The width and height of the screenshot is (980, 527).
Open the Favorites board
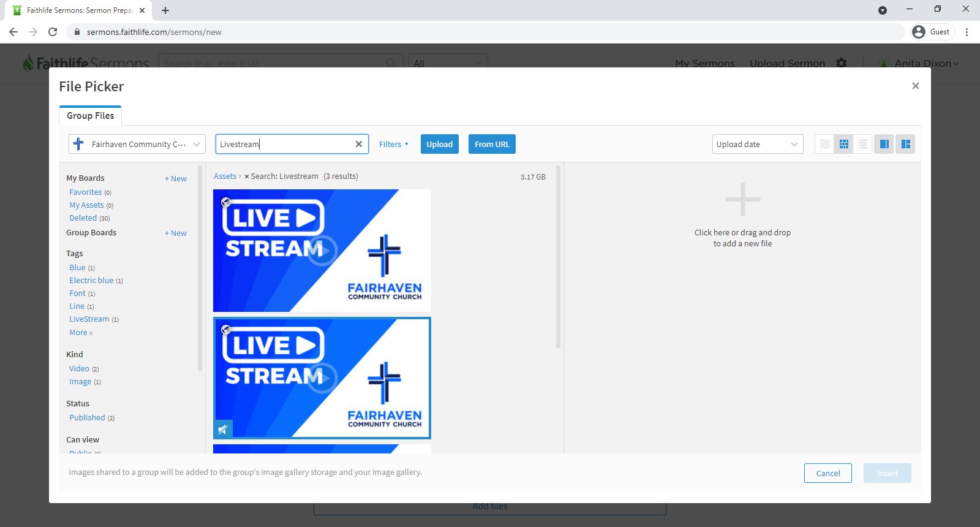86,192
